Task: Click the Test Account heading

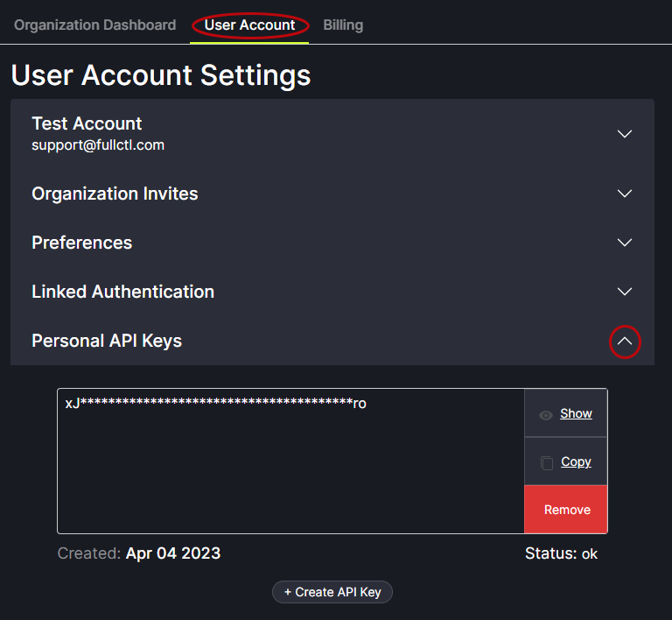Action: click(87, 123)
